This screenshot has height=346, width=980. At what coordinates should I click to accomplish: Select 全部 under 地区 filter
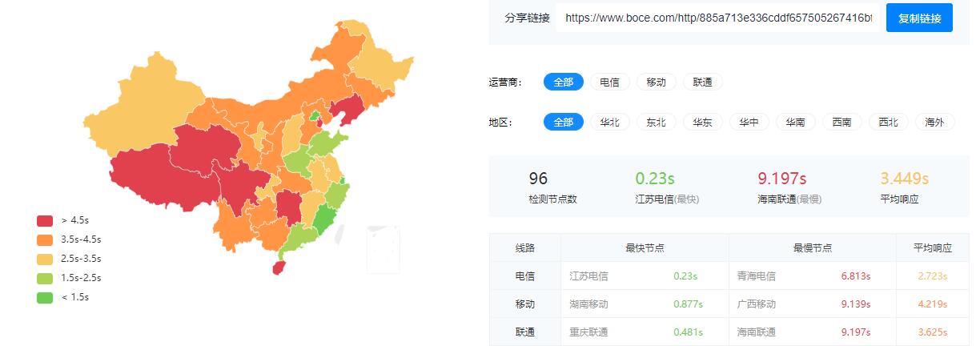[x=564, y=122]
